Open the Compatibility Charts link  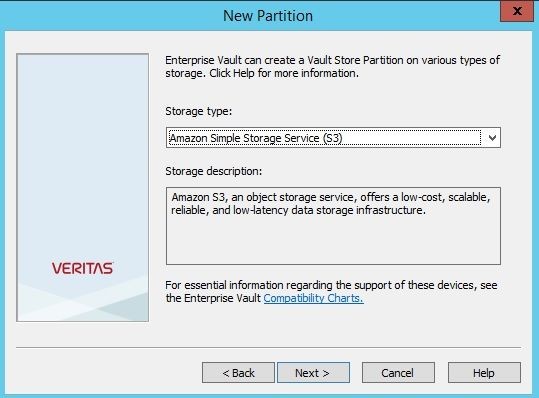313,298
